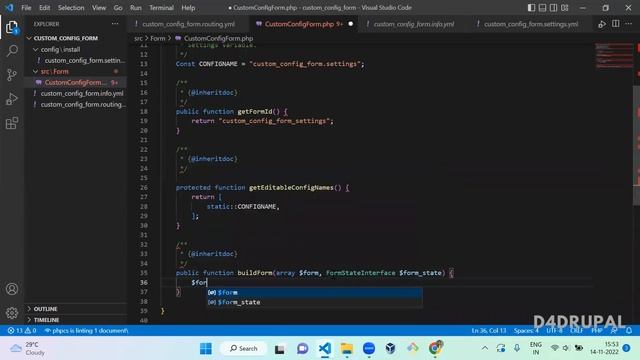
Task: Click the warnings count in status bar
Action: click(x=31, y=331)
